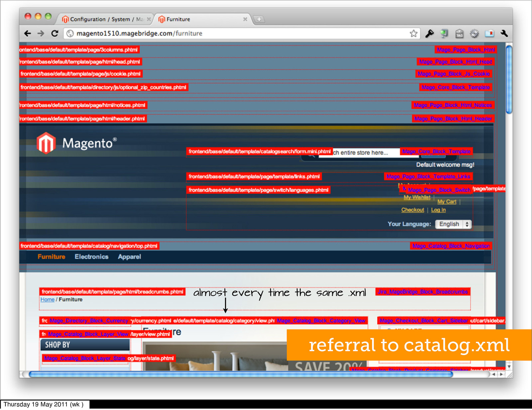Screen dimensions: 532x410
Task: Click the head.phtml template hint label
Action: click(80, 62)
